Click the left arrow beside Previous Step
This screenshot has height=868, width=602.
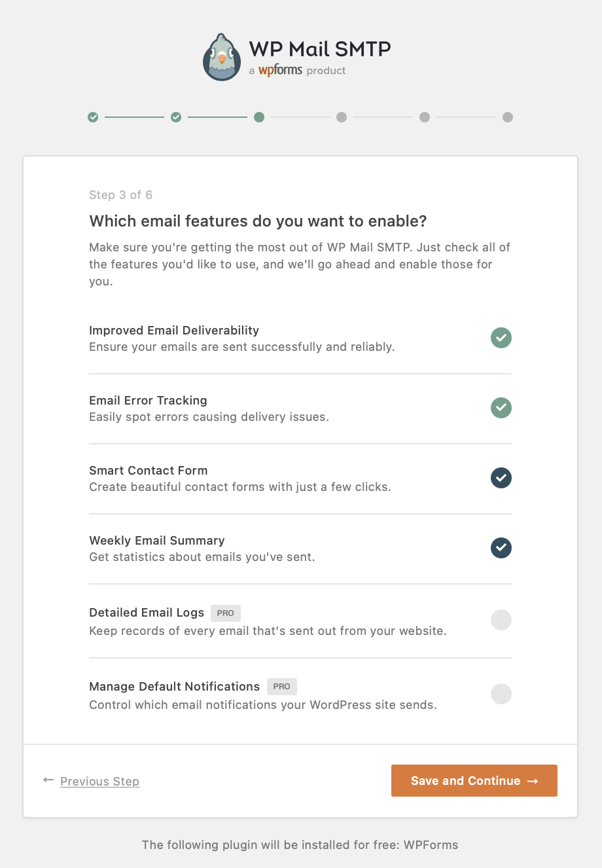click(x=48, y=780)
